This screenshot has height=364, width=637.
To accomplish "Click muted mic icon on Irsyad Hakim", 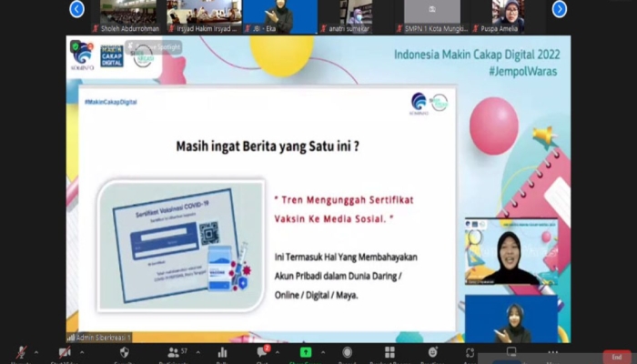I will pos(171,28).
